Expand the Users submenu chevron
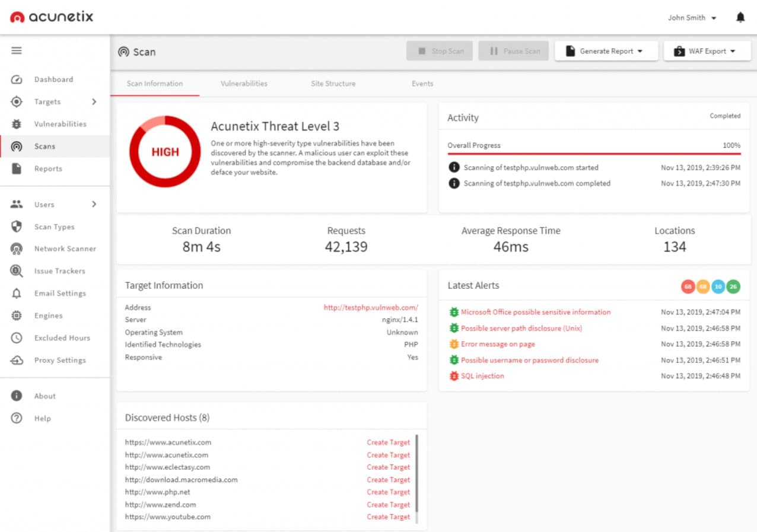The width and height of the screenshot is (757, 532). pos(94,204)
